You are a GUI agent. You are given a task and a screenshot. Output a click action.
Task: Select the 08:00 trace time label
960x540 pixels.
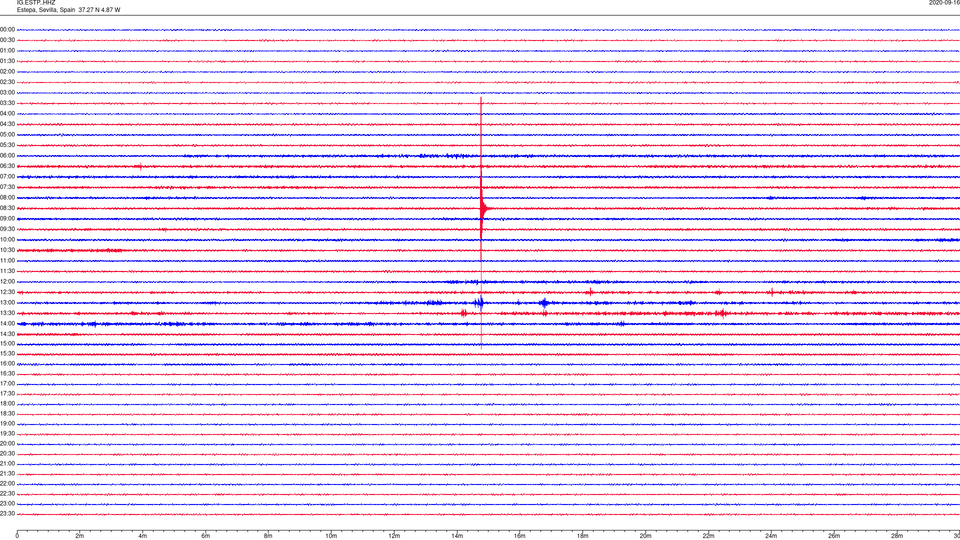[x=7, y=198]
